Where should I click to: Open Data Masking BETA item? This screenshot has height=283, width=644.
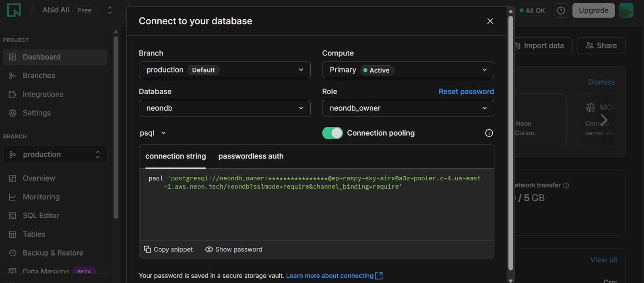point(55,271)
